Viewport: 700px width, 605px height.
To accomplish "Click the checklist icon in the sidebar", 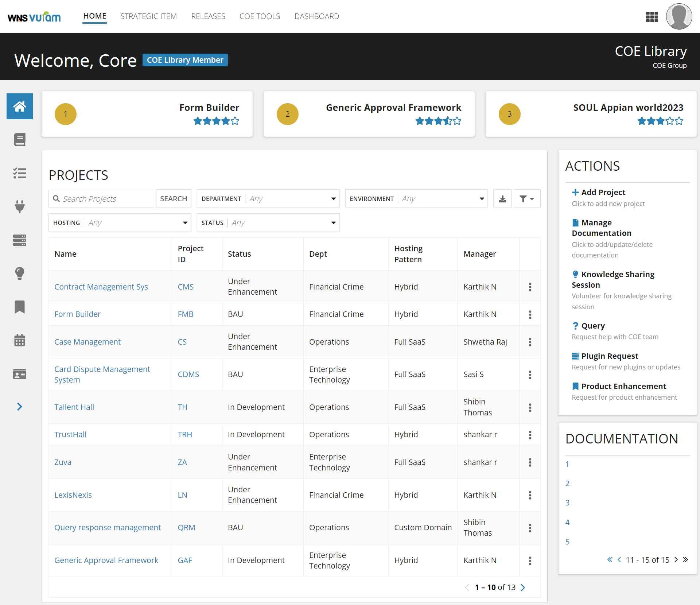I will coord(19,173).
